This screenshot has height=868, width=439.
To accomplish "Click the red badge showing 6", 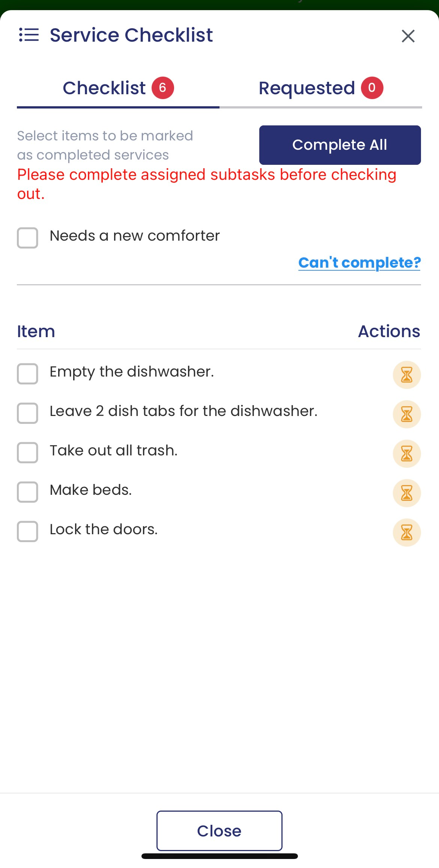I will point(163,87).
